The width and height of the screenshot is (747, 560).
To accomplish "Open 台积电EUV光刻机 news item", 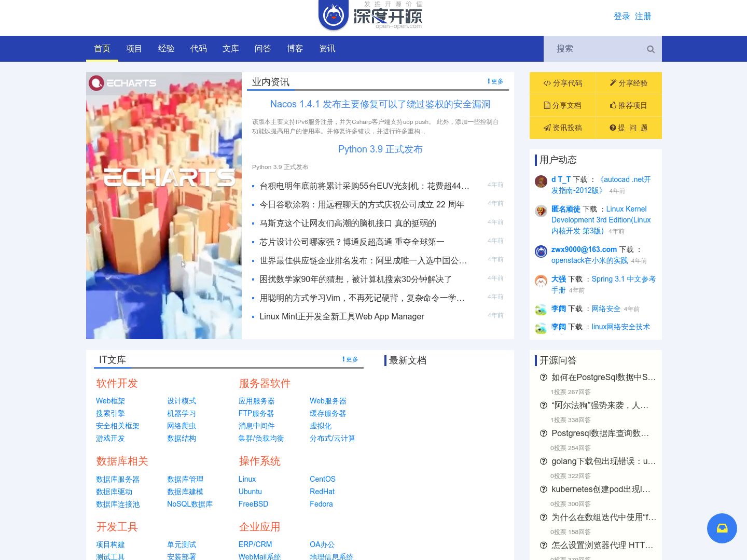I will coord(364,186).
